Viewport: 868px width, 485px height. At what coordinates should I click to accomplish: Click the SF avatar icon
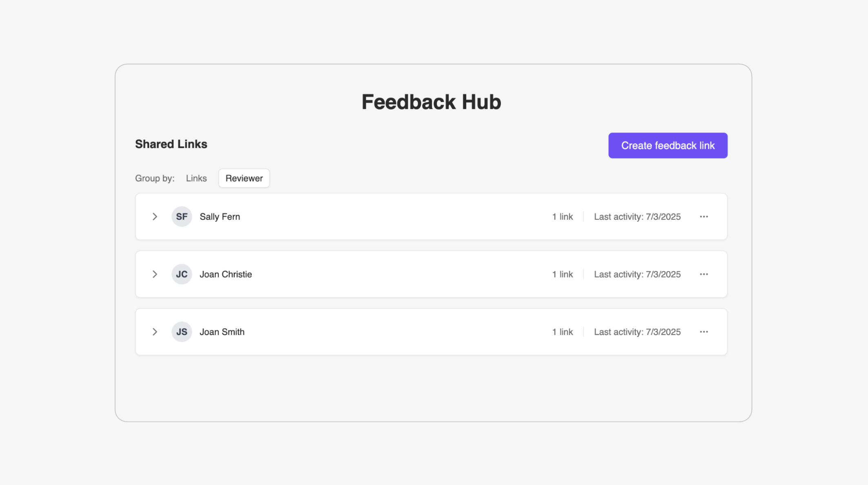pos(182,216)
